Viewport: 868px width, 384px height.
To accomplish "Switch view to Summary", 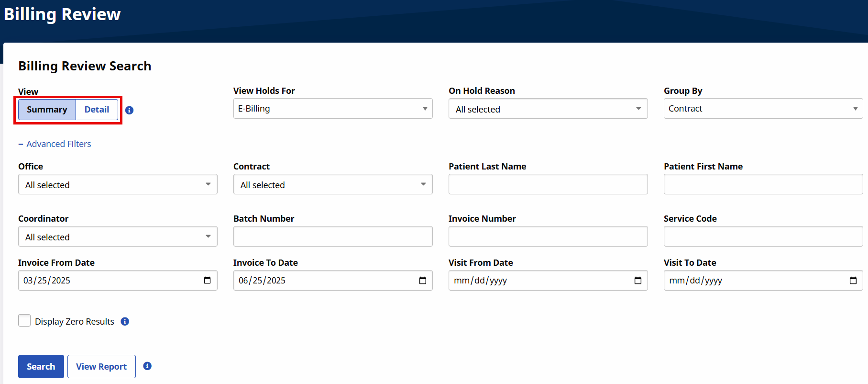I will pyautogui.click(x=47, y=110).
